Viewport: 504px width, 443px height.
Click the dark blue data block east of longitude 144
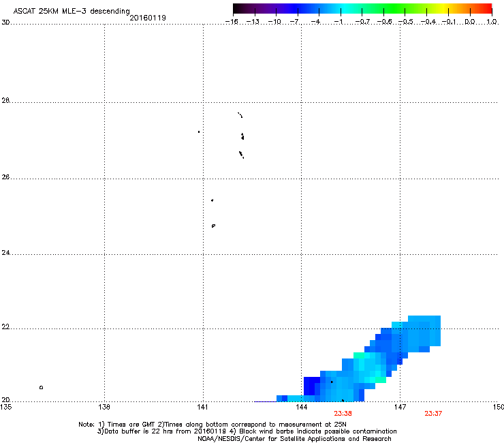311,386
